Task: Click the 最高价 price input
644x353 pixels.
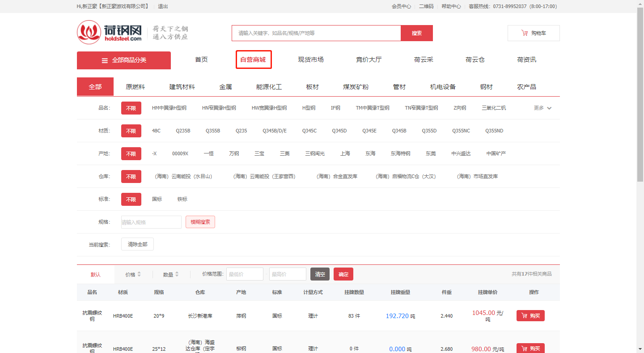Action: (x=288, y=274)
